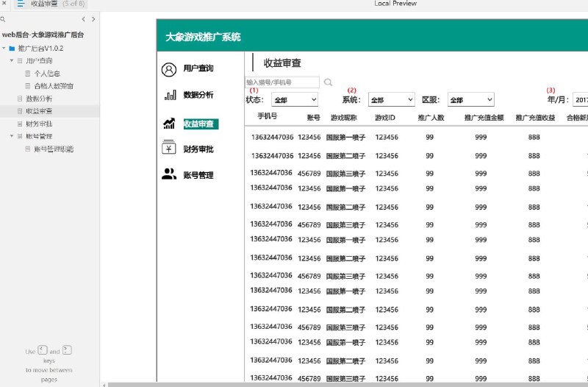
Task: Select 账号管理功能 page in the tree
Action: (x=54, y=149)
